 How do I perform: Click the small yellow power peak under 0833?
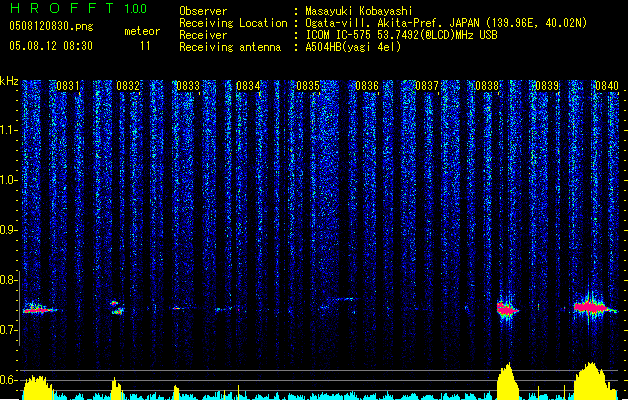click(x=176, y=392)
